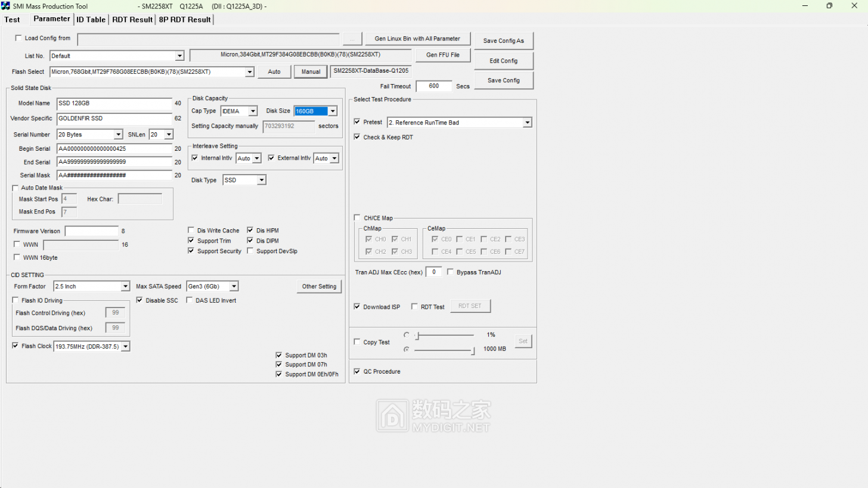Toggle the Support DM 0Eh/0Fh checkbox
This screenshot has width=868, height=488.
[279, 374]
